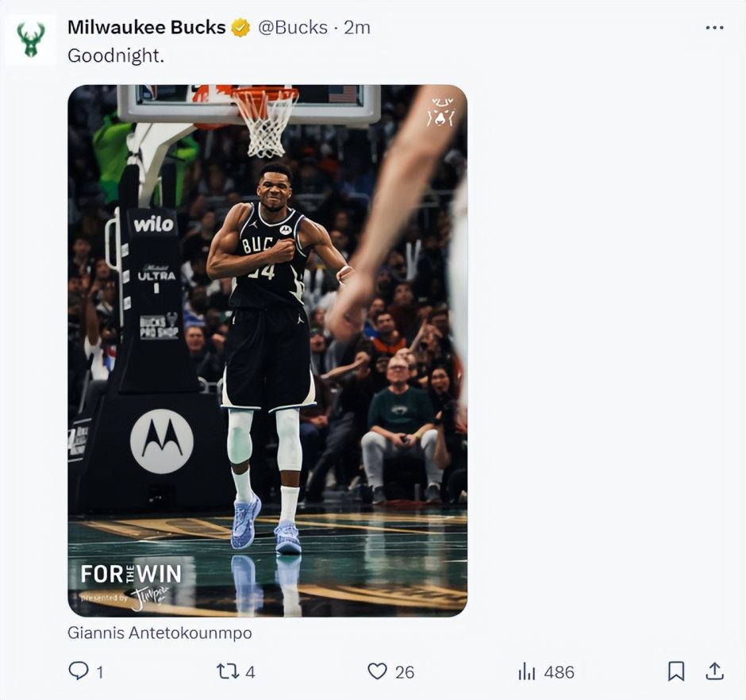The image size is (746, 700).
Task: Click the Giannis Antetokounmpo tagged caption
Action: click(160, 633)
